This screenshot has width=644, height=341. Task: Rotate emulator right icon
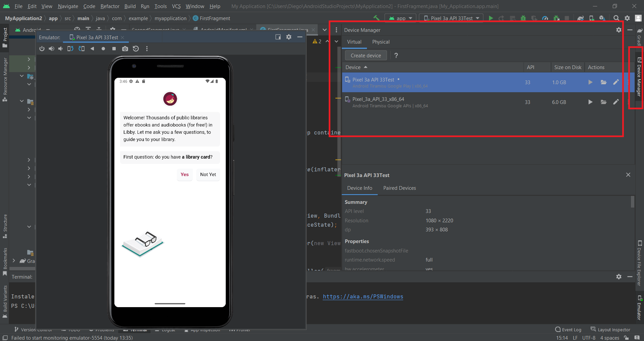point(82,49)
